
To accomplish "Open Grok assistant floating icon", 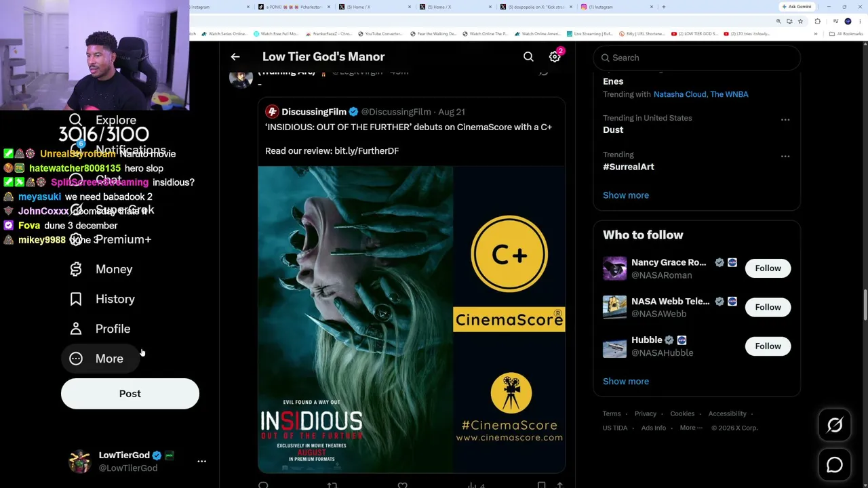I will tap(835, 425).
